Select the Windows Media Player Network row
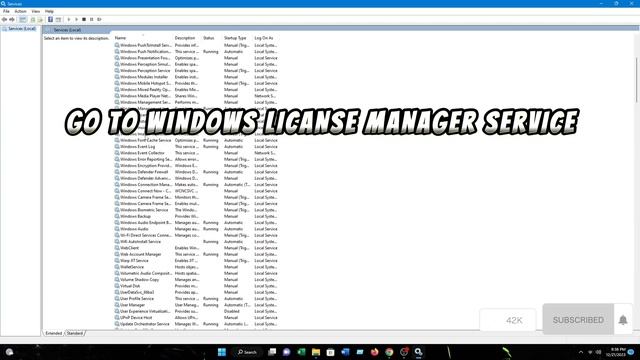 pyautogui.click(x=196, y=96)
